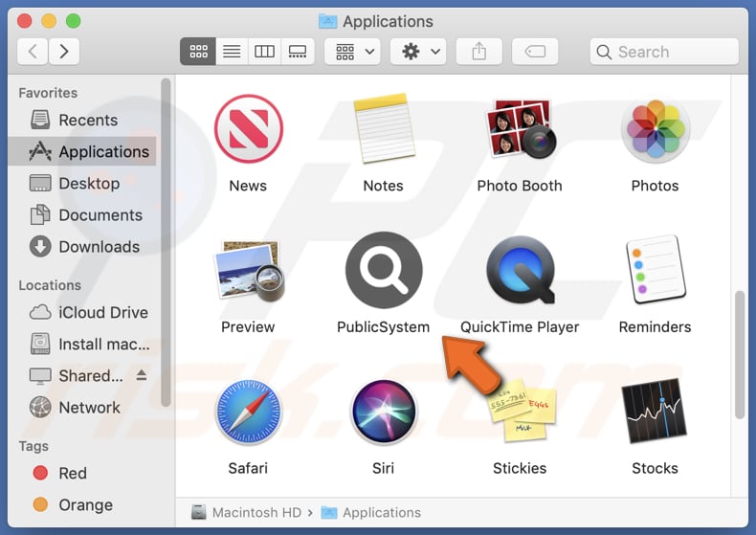This screenshot has width=756, height=535.
Task: Click the Reminders file name label
Action: [x=656, y=327]
